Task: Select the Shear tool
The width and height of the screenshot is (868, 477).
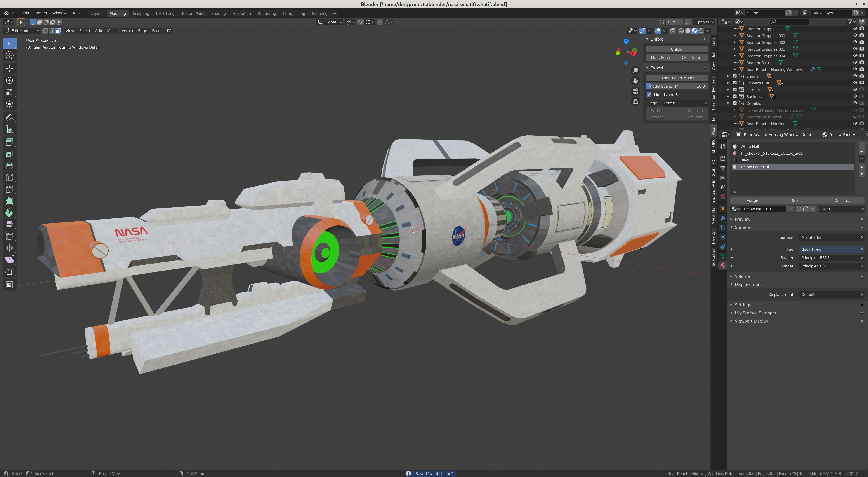Action: [9, 260]
